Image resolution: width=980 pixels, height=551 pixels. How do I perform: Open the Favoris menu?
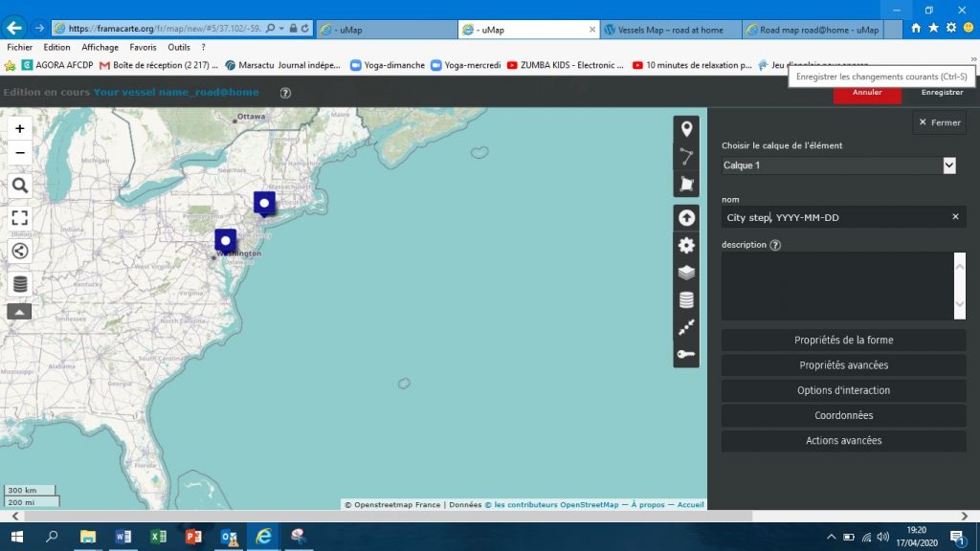pos(143,47)
